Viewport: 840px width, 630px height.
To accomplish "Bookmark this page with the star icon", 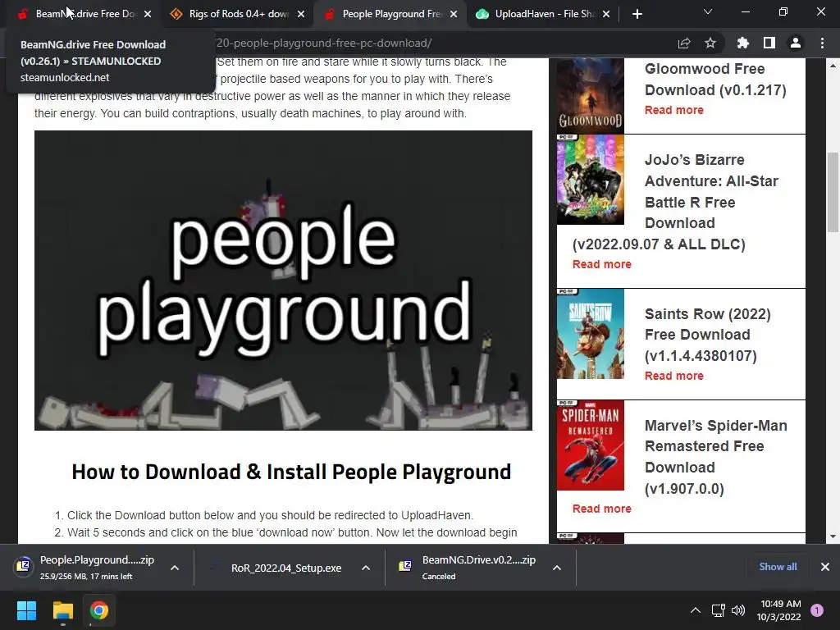I will click(710, 43).
